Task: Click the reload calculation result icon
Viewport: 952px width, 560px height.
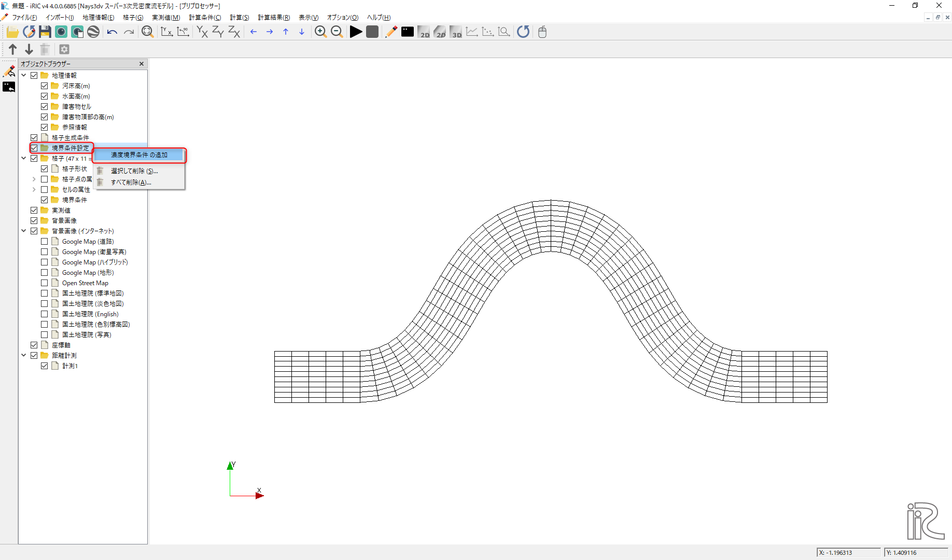Action: click(523, 32)
